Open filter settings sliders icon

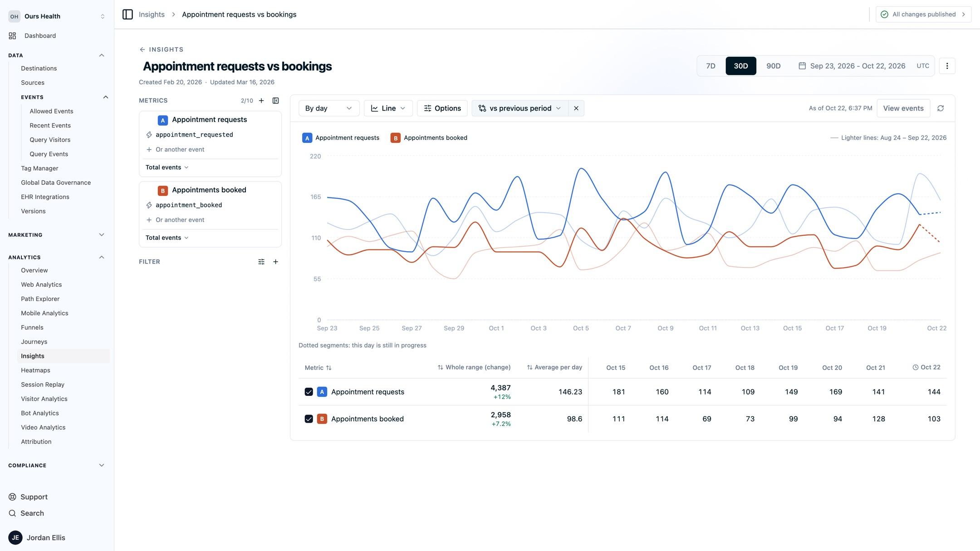point(261,262)
